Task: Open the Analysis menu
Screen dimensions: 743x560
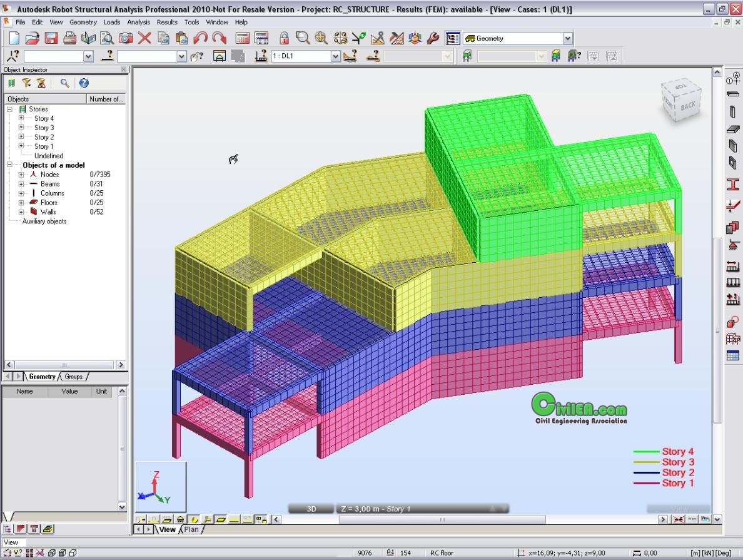Action: coord(138,22)
